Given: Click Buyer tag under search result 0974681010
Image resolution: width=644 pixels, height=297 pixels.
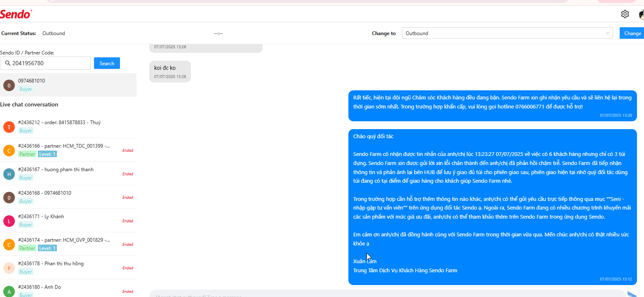Looking at the screenshot, I should click(26, 89).
